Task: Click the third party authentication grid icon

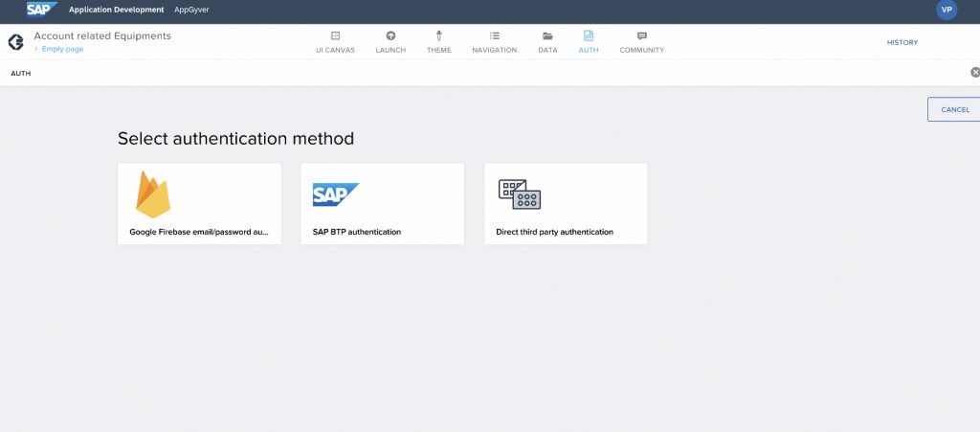Action: pos(520,194)
